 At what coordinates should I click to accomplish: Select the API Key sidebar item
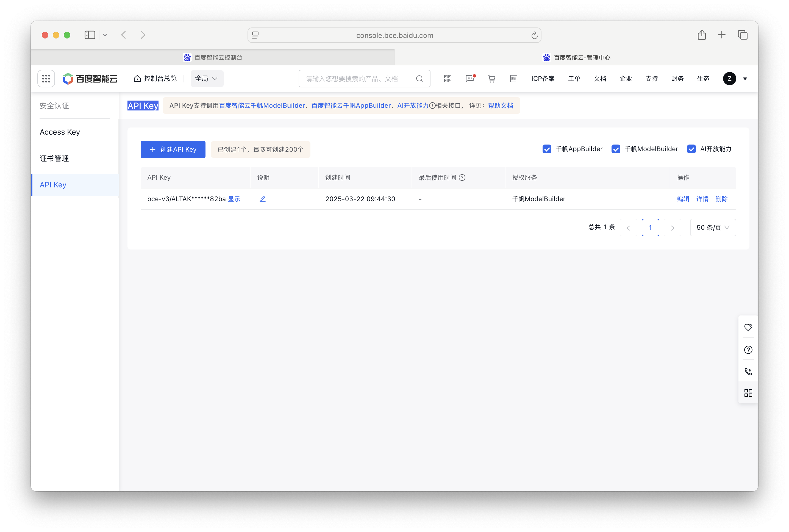click(52, 185)
